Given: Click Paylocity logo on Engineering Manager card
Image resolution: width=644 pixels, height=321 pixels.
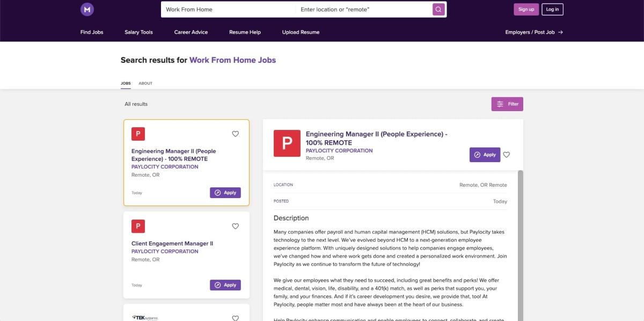Looking at the screenshot, I should (138, 134).
